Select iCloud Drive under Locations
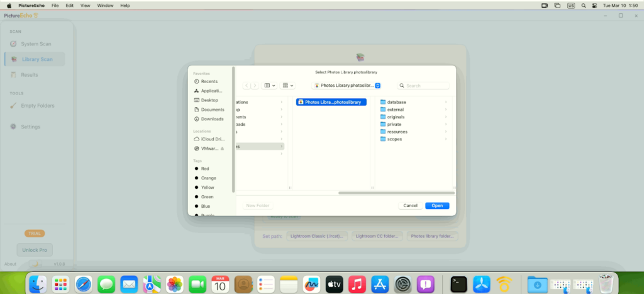Viewport: 644px width, 294px height. [211, 139]
